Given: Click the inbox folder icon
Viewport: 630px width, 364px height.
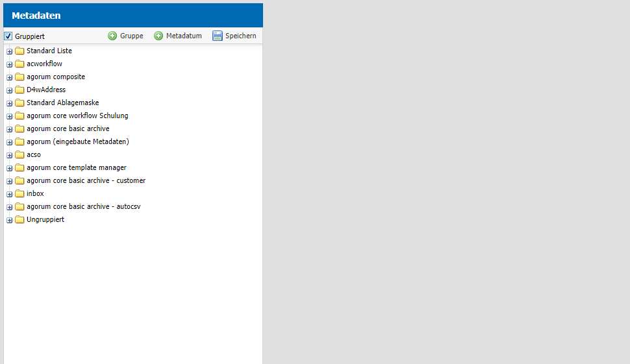Looking at the screenshot, I should (19, 193).
